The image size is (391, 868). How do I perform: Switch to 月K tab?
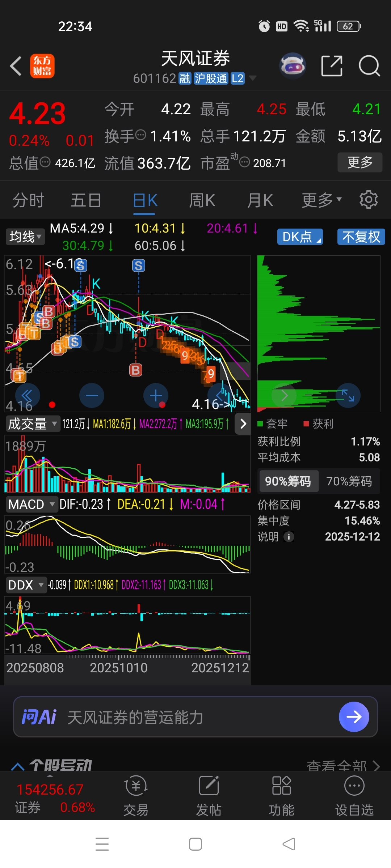click(260, 200)
